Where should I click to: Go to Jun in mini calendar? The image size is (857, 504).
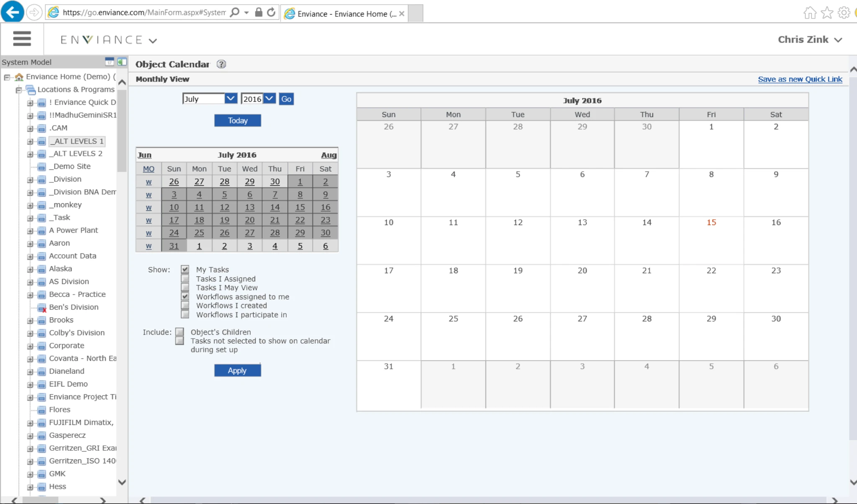coord(144,155)
